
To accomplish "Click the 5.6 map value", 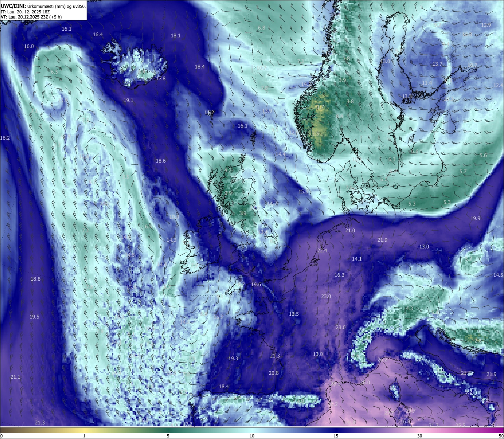I will click(483, 156).
